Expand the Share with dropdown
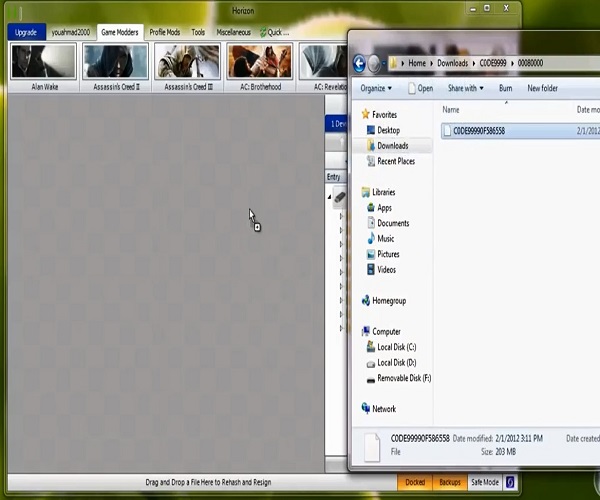 point(465,88)
